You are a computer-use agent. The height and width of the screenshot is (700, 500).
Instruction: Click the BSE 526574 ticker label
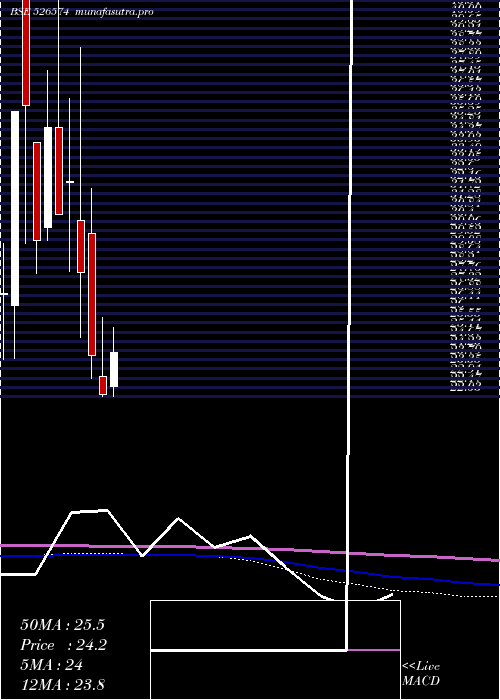39,12
